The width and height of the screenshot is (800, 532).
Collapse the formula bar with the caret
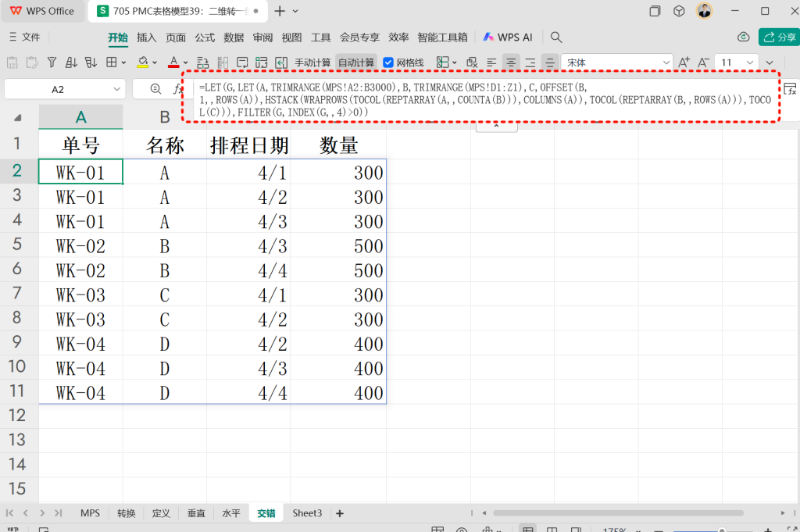496,126
